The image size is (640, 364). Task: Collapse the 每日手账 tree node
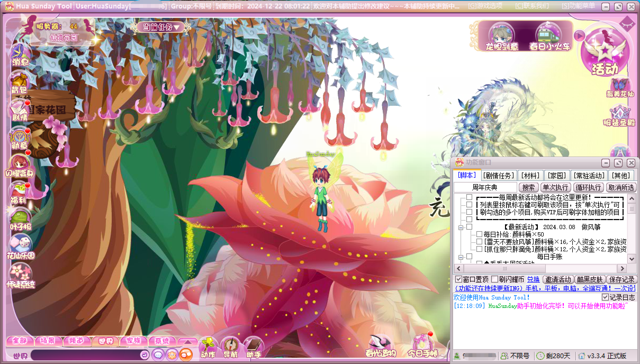(461, 257)
